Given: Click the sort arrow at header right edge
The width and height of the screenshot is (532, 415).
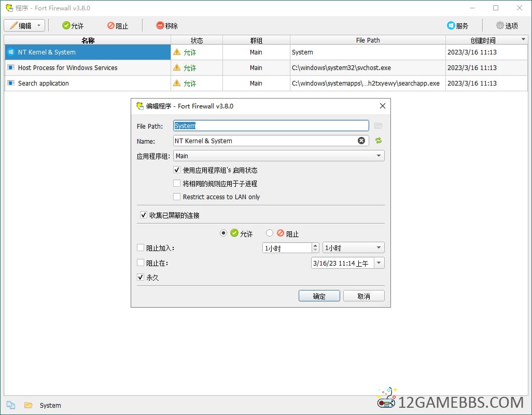Looking at the screenshot, I should (x=523, y=39).
